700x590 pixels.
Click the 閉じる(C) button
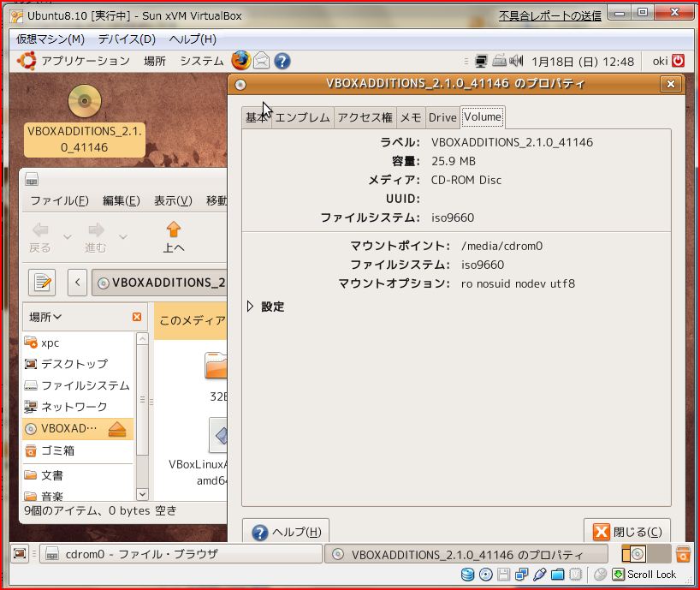[627, 531]
